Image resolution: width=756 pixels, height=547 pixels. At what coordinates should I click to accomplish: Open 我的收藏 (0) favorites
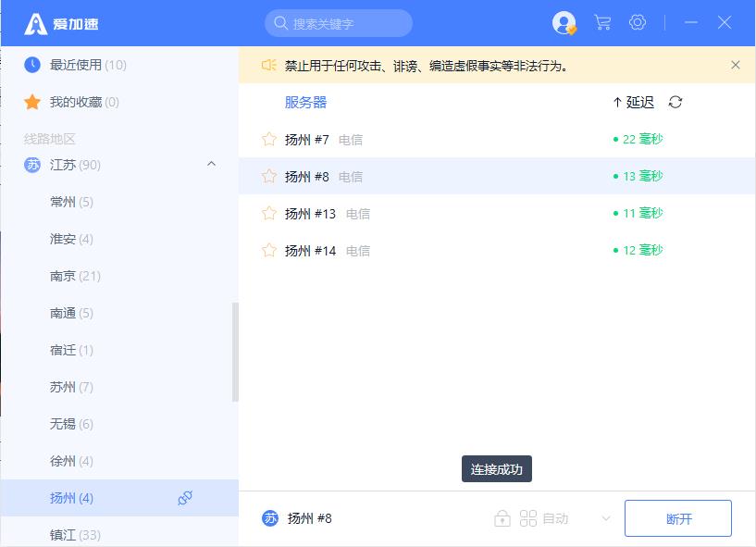point(83,102)
